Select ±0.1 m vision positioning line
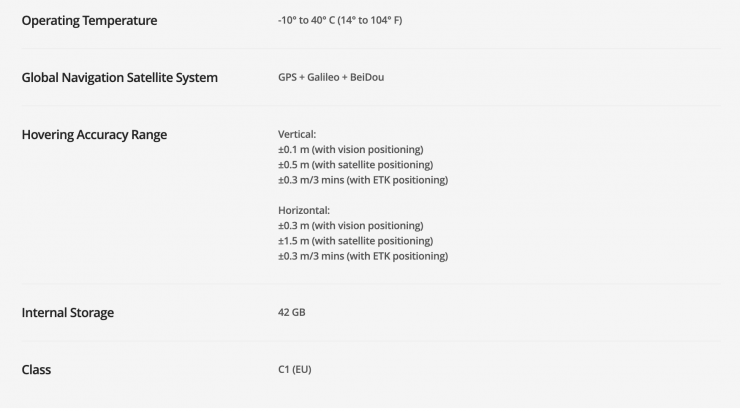 [x=350, y=150]
